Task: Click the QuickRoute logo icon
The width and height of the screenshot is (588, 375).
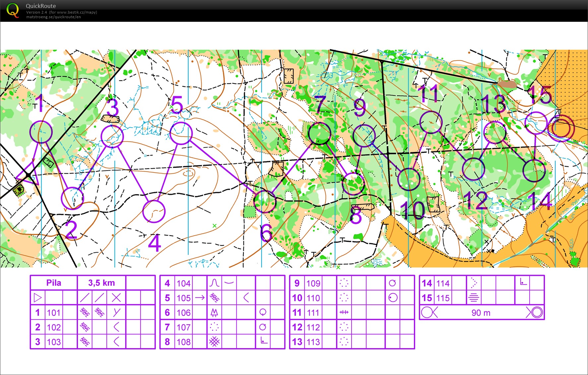Action: click(x=13, y=10)
